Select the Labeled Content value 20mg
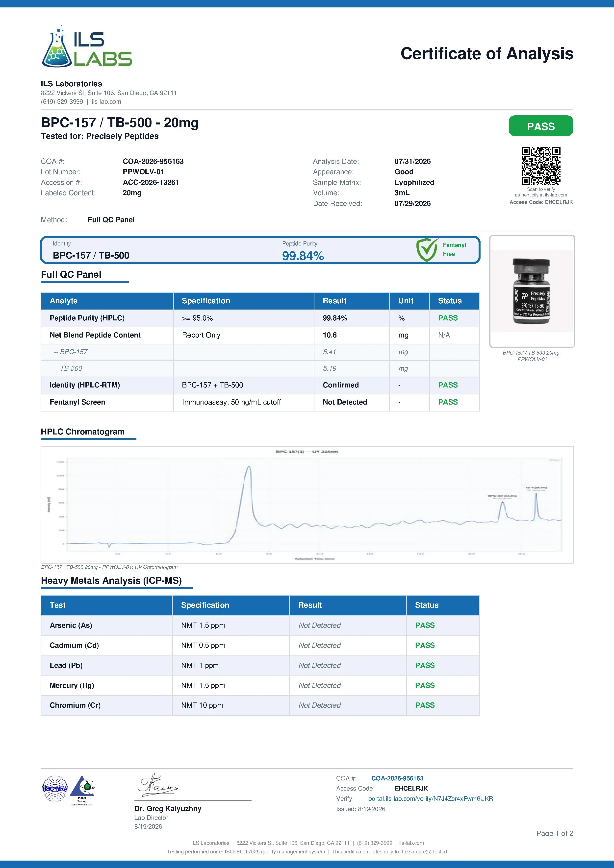The width and height of the screenshot is (614, 868). click(132, 193)
